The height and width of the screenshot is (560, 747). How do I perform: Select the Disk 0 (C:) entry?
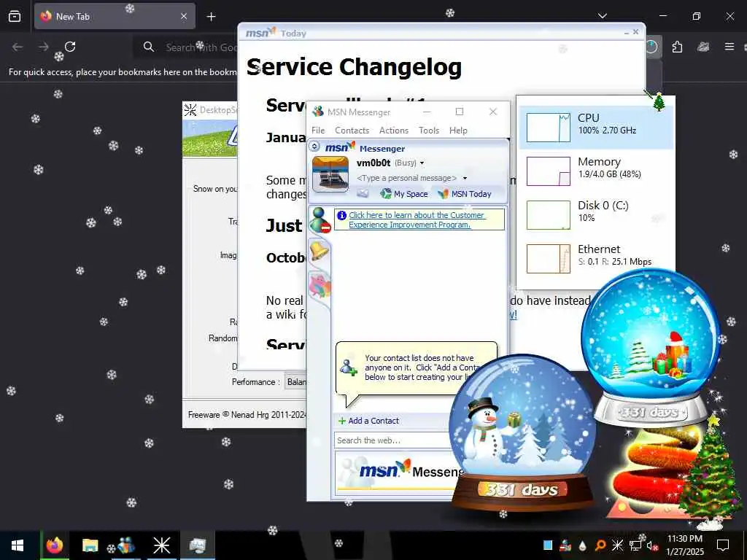(x=595, y=215)
